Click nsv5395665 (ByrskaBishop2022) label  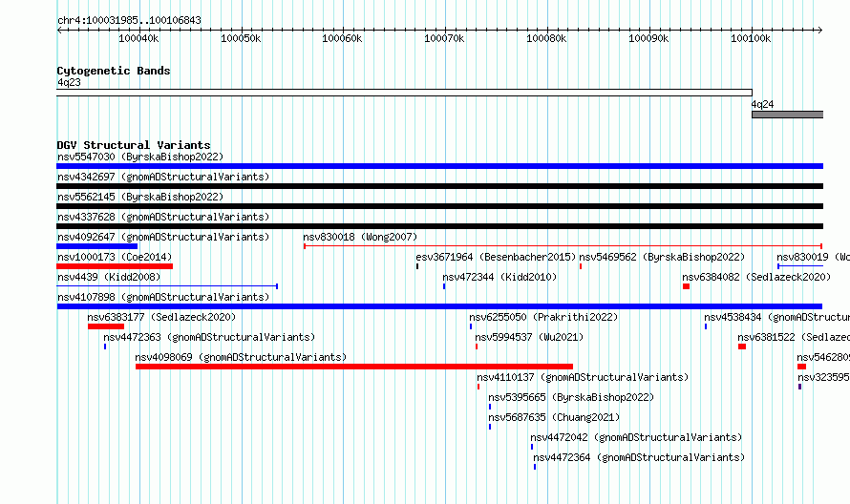(571, 397)
